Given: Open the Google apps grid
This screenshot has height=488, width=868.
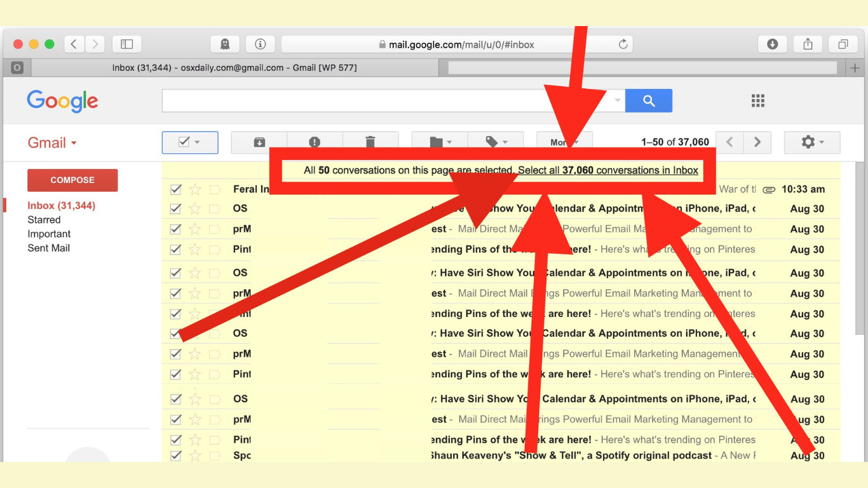Looking at the screenshot, I should [x=758, y=100].
